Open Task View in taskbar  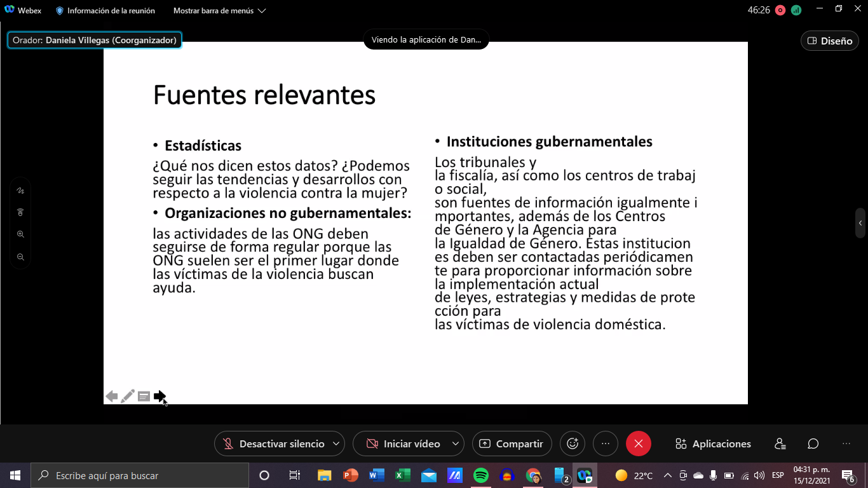click(x=294, y=475)
